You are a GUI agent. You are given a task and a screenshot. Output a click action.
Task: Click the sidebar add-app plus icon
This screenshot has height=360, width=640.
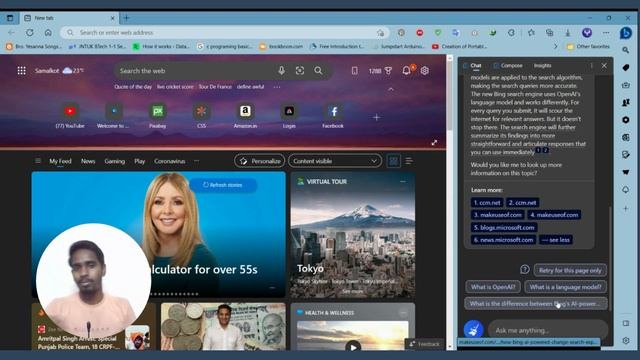coord(626,209)
